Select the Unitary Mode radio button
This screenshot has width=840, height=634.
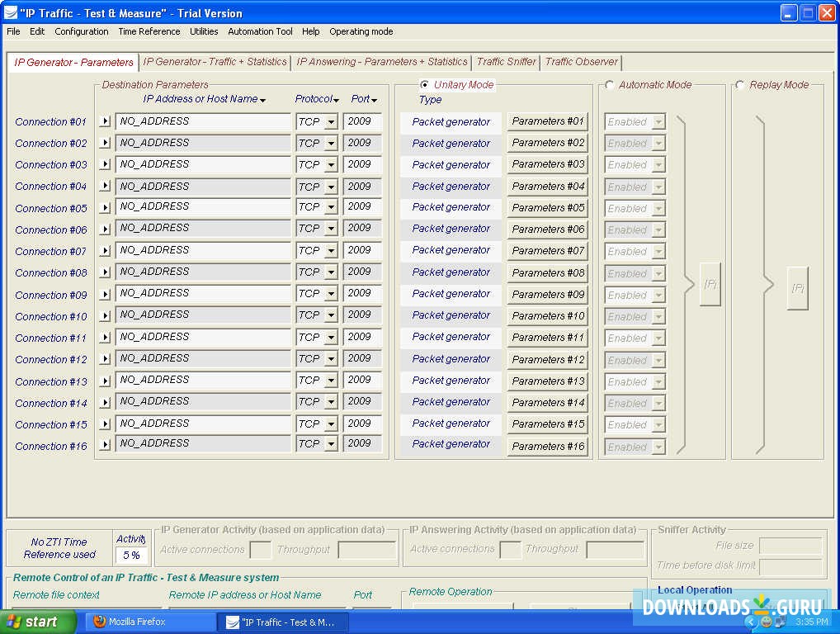pyautogui.click(x=425, y=85)
